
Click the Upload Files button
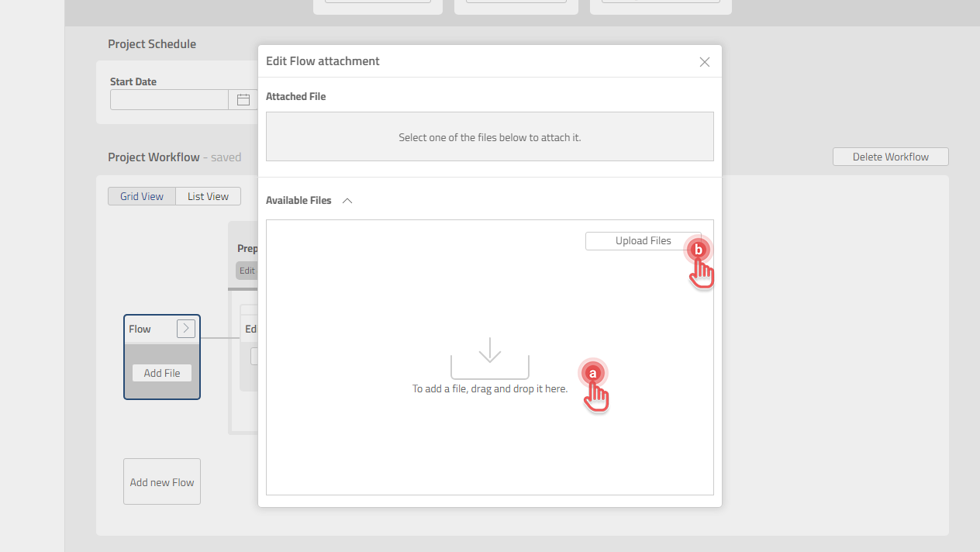(643, 240)
